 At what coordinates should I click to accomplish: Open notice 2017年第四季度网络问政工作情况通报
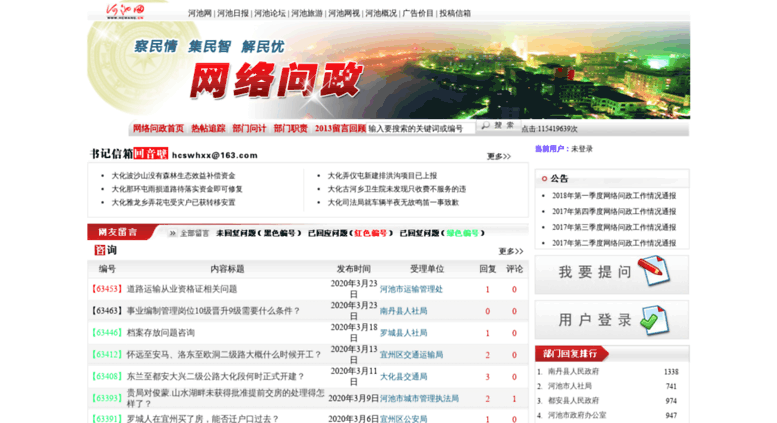pos(614,212)
